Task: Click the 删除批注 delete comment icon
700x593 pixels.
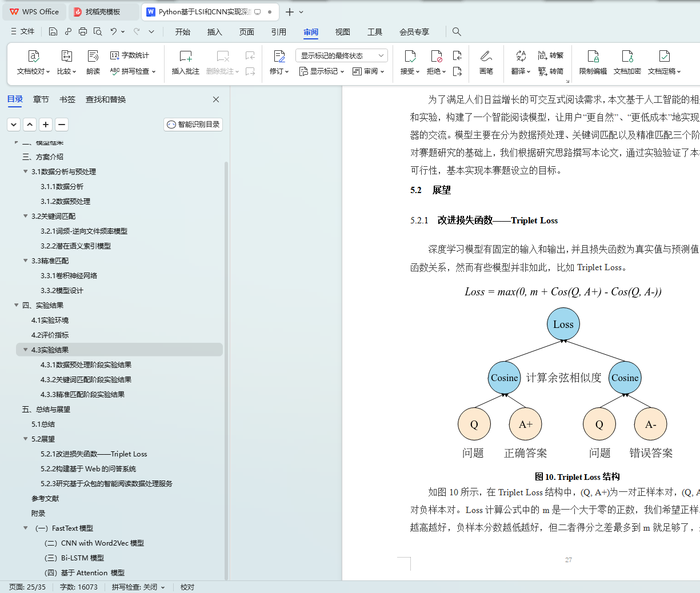Action: pyautogui.click(x=223, y=56)
